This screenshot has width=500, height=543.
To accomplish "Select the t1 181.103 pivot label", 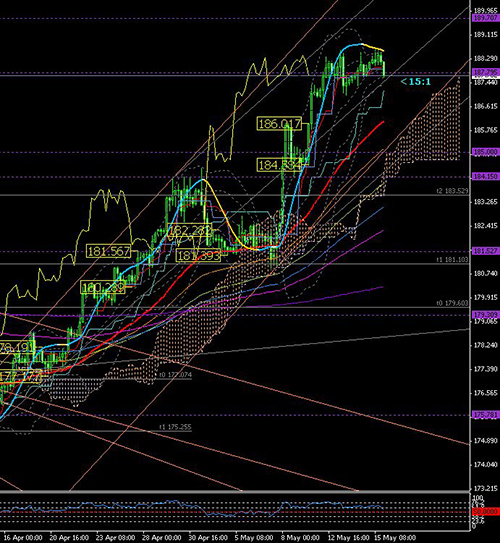I will (x=452, y=259).
